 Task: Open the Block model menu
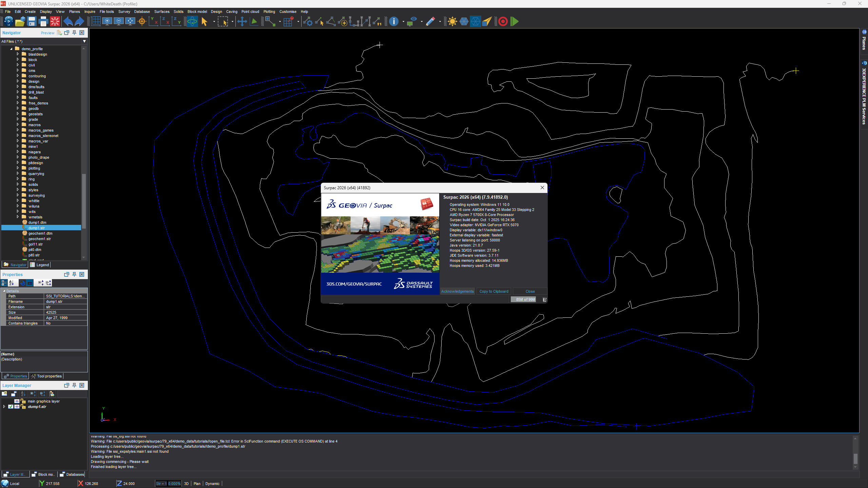click(197, 12)
